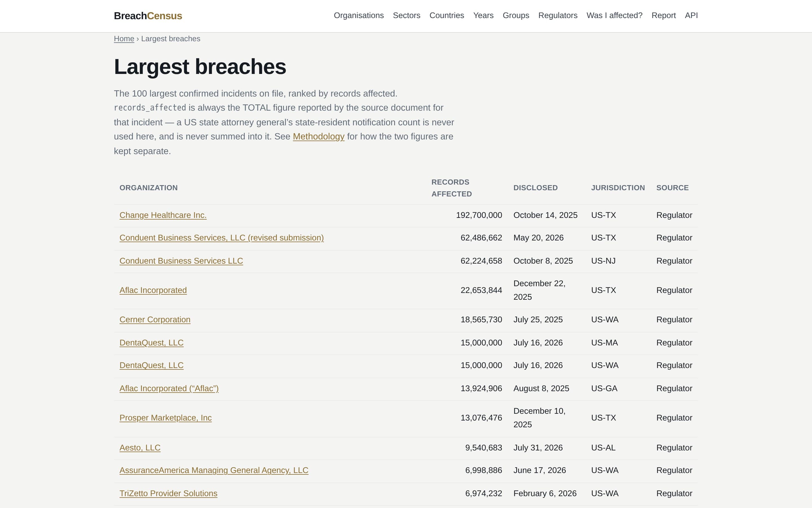Open the Aflac Incorporated entry (US-TX)

tap(153, 290)
